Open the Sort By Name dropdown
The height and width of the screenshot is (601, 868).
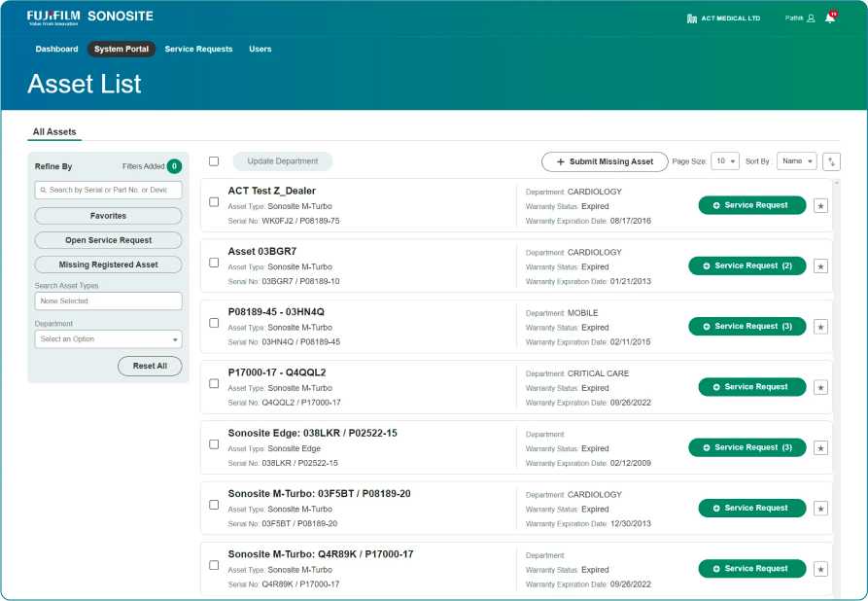(797, 161)
